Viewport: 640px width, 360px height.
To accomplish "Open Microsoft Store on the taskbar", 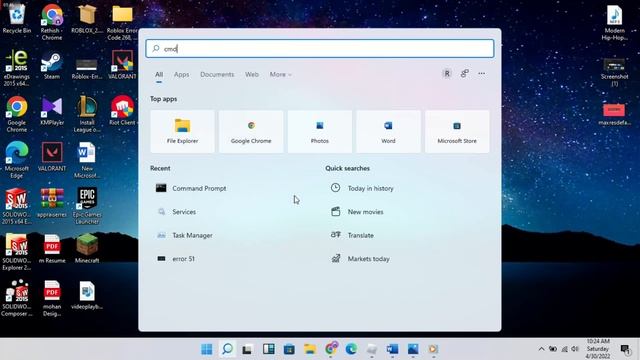I will point(289,349).
